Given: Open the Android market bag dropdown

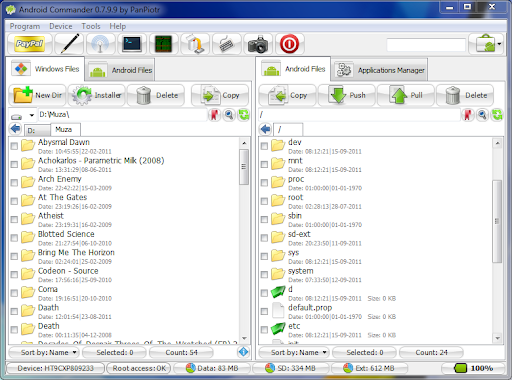Looking at the screenshot, I should (x=486, y=44).
